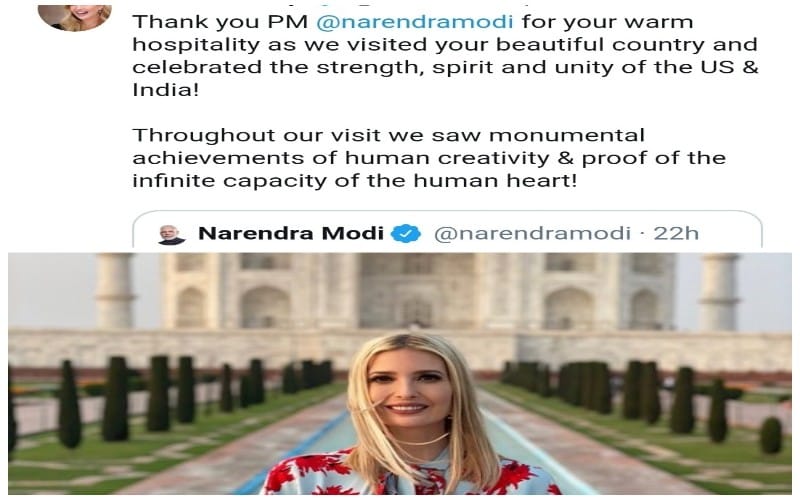Click the 'infinite capacity of the human heart!' line
This screenshot has width=800, height=500.
(x=355, y=181)
